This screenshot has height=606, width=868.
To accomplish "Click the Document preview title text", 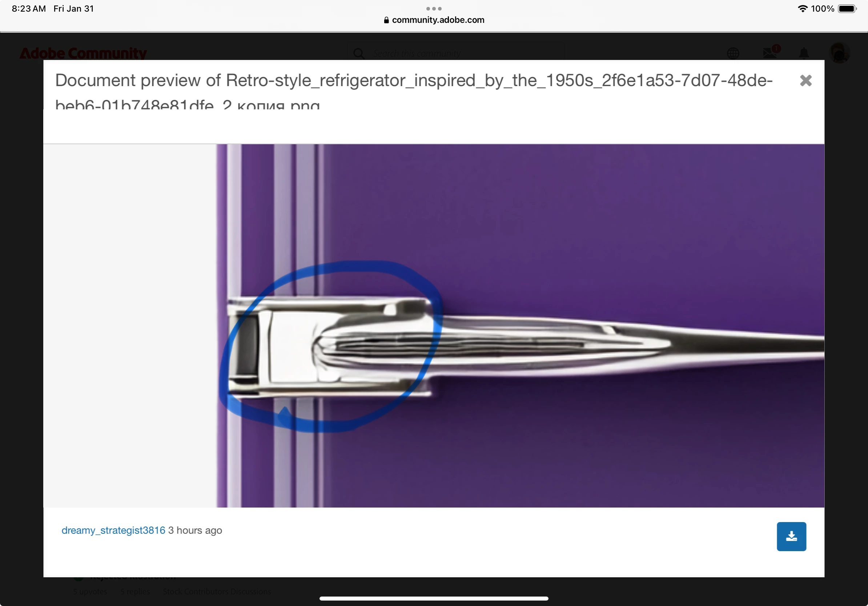I will tap(414, 80).
